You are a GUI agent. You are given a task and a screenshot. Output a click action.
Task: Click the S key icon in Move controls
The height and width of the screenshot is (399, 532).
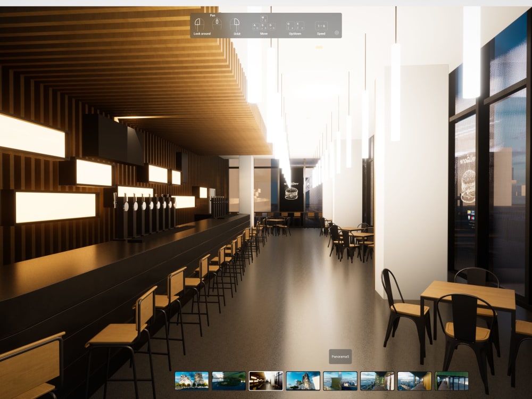pos(264,27)
